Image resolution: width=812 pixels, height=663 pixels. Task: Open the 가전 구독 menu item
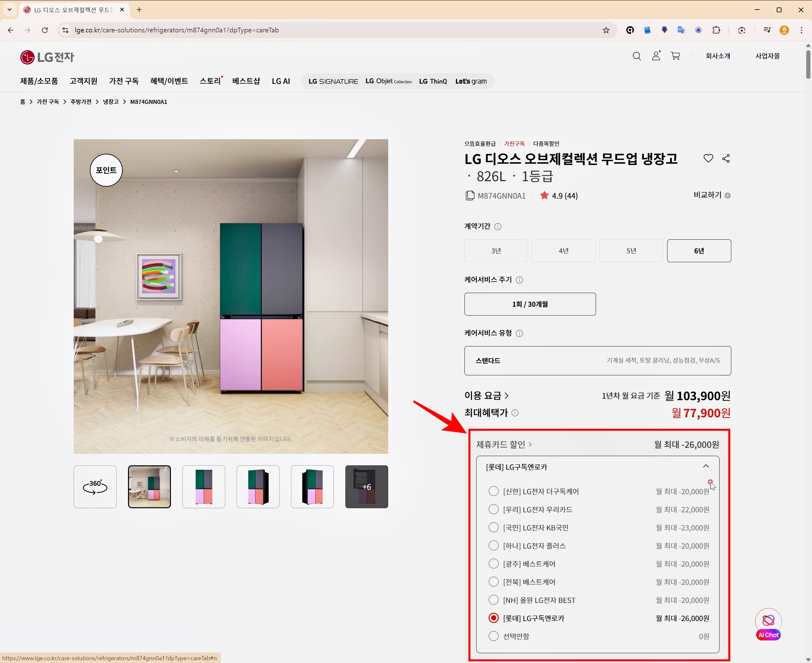point(124,81)
